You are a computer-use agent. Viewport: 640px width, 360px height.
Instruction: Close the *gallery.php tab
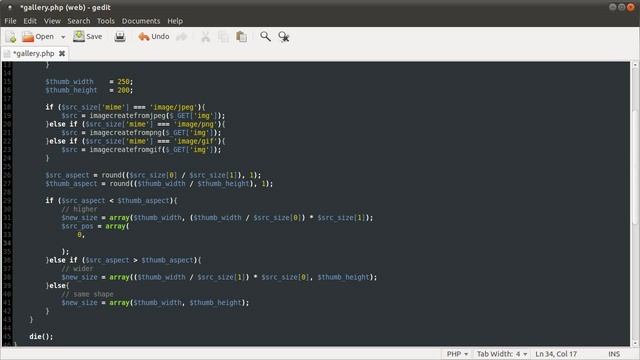tap(62, 53)
